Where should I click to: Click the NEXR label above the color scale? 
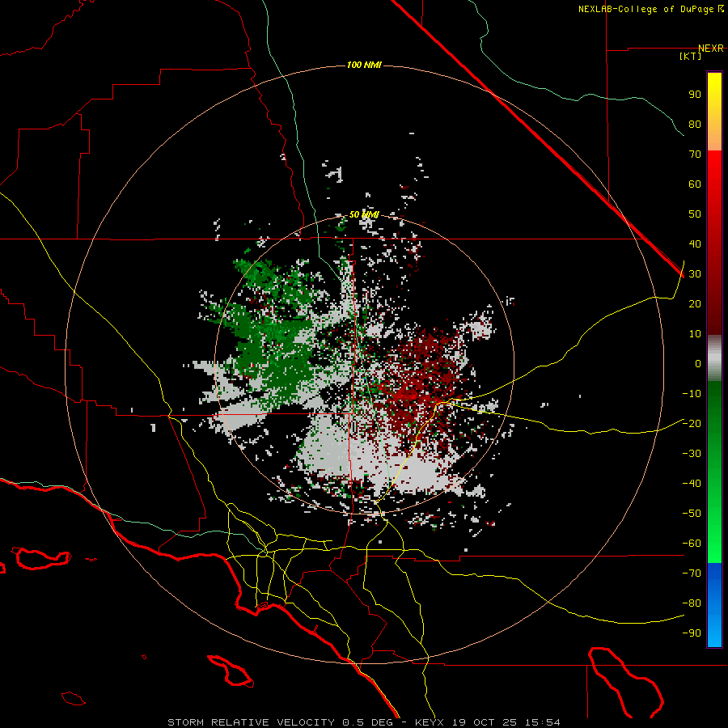711,49
